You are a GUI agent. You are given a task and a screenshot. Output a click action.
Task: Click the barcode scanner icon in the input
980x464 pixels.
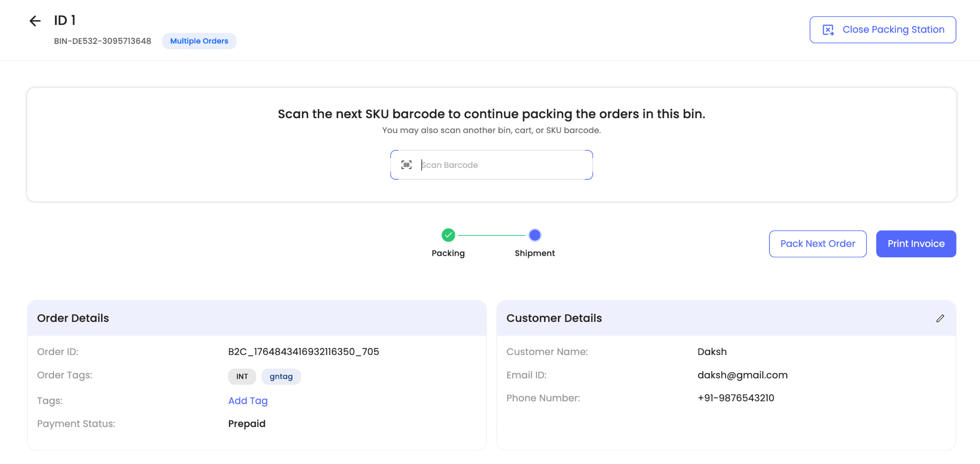(x=406, y=165)
